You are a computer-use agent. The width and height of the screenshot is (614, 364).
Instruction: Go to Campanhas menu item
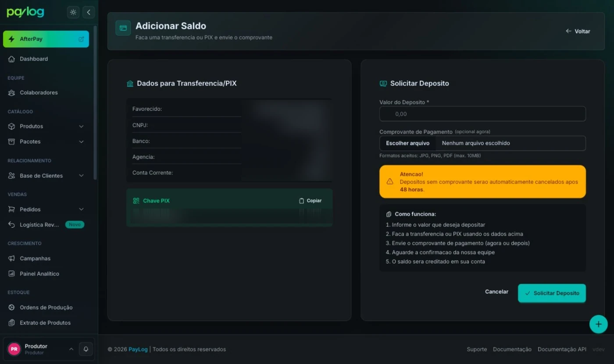click(46, 258)
